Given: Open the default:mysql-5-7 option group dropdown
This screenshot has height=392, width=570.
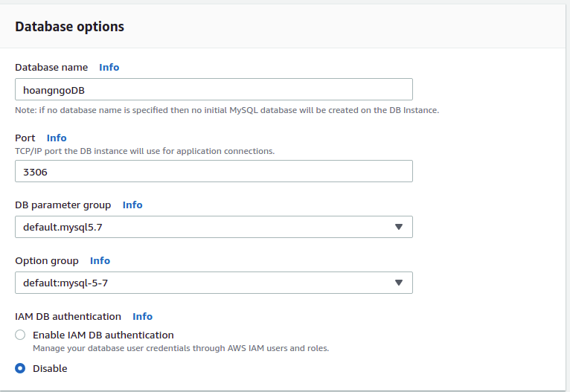Looking at the screenshot, I should click(x=214, y=283).
